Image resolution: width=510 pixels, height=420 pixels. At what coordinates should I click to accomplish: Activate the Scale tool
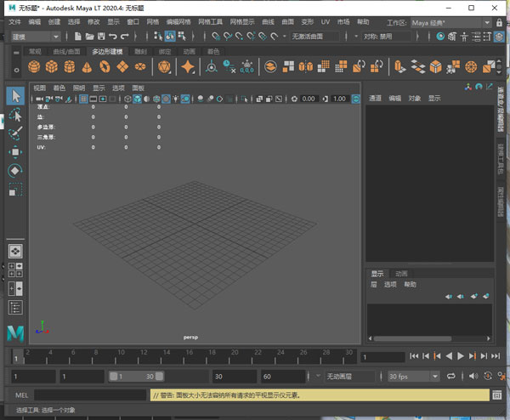click(15, 190)
